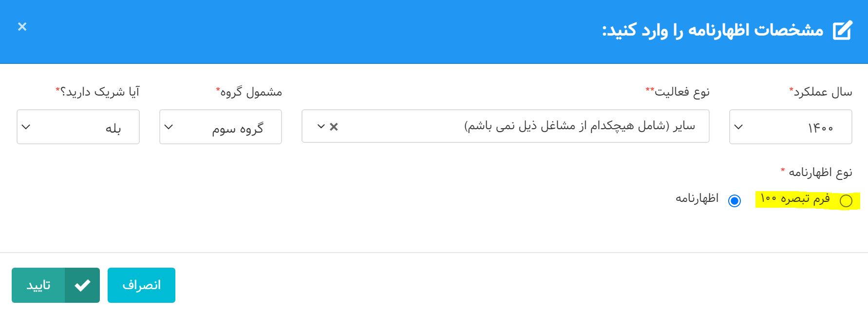The width and height of the screenshot is (868, 315).
Task: Click the chevron arrow in the سال عملکرد field
Action: [x=738, y=127]
